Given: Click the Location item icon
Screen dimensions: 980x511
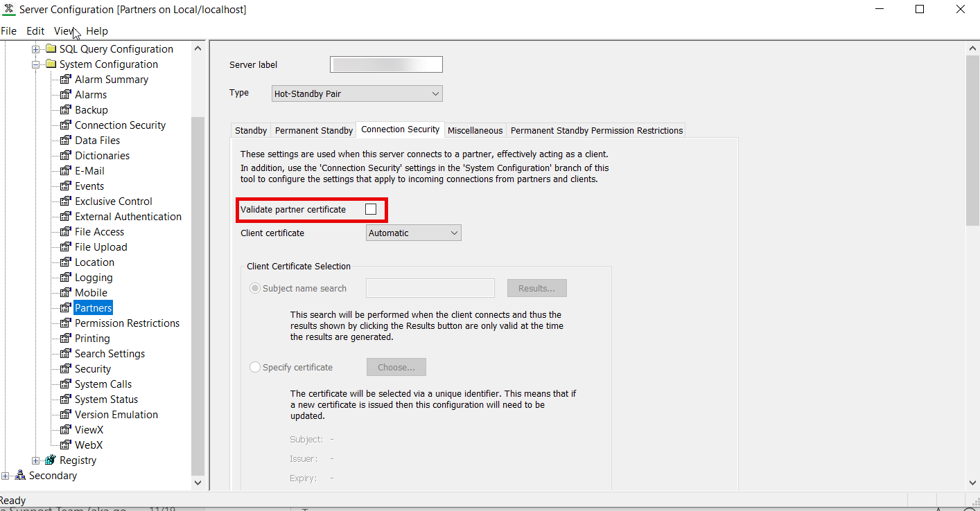Looking at the screenshot, I should (x=66, y=262).
